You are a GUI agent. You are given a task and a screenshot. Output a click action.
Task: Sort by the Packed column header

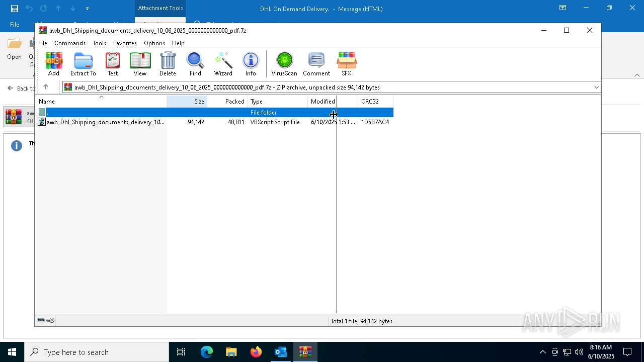(x=227, y=102)
